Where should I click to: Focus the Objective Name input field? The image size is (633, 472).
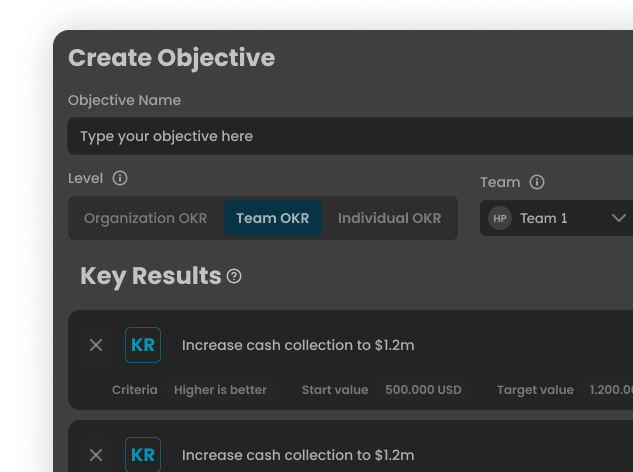point(350,136)
